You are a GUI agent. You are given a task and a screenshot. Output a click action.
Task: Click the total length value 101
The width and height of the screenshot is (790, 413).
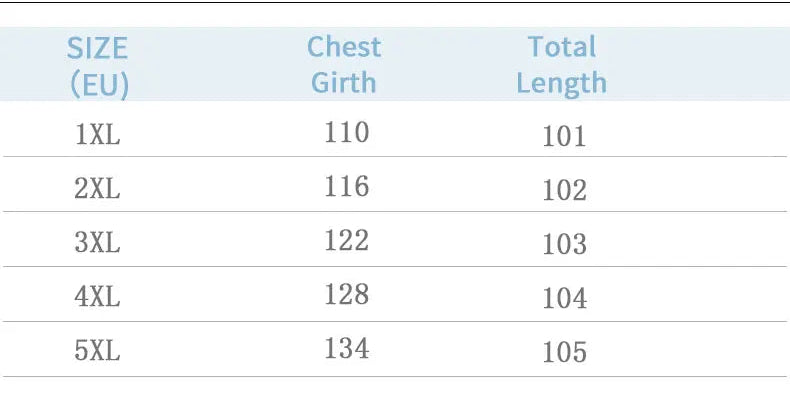tap(564, 136)
